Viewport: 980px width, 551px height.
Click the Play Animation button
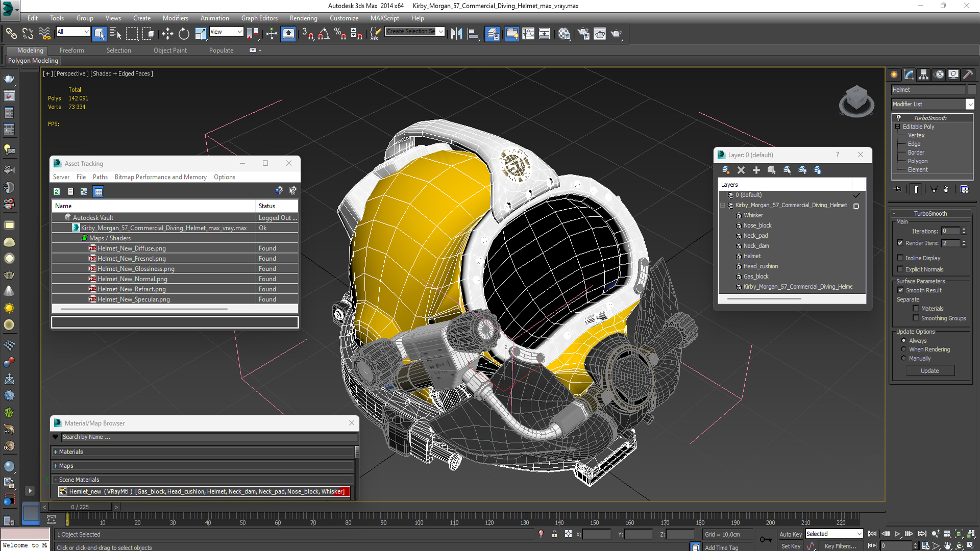897,534
